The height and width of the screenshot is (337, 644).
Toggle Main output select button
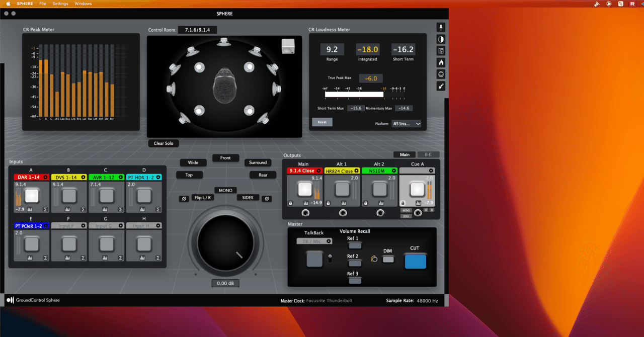tap(305, 189)
